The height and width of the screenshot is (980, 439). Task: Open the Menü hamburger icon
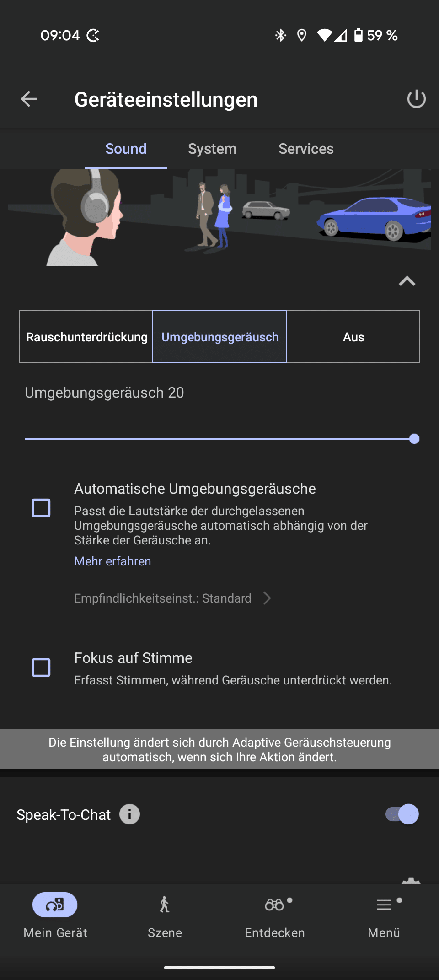point(384,905)
